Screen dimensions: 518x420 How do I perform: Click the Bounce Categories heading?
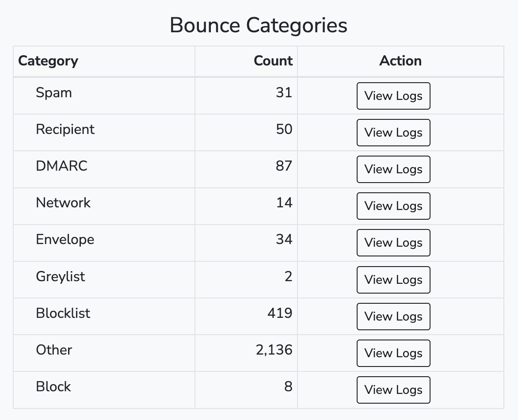[259, 25]
